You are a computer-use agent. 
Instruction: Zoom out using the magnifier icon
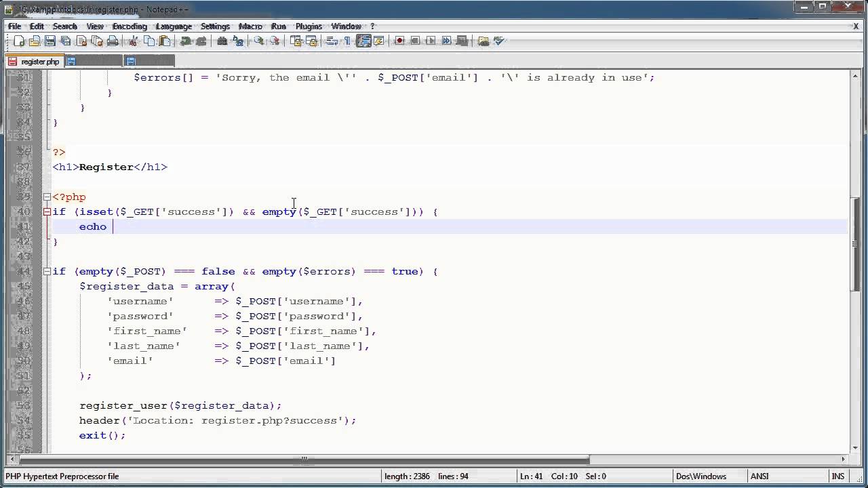click(x=275, y=41)
